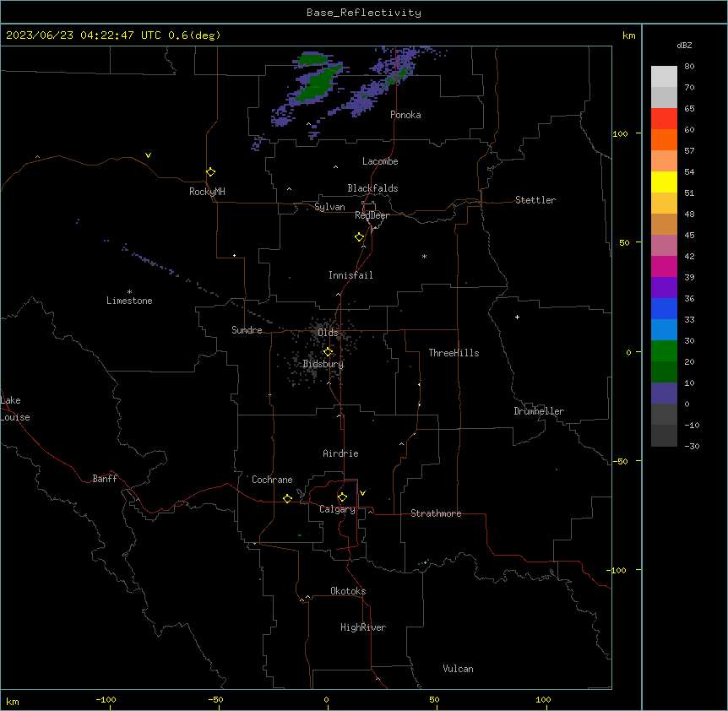
Task: Click the yellow marker south of RedDeer
Action: (x=360, y=237)
